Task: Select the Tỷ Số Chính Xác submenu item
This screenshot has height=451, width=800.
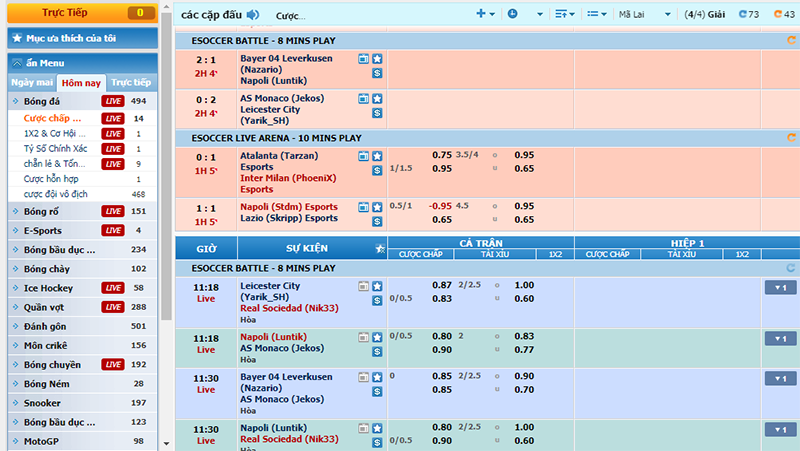Action: [55, 148]
